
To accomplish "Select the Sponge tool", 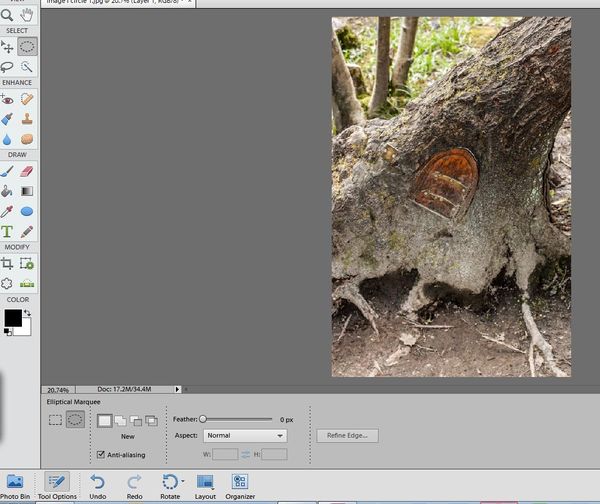I will click(27, 139).
